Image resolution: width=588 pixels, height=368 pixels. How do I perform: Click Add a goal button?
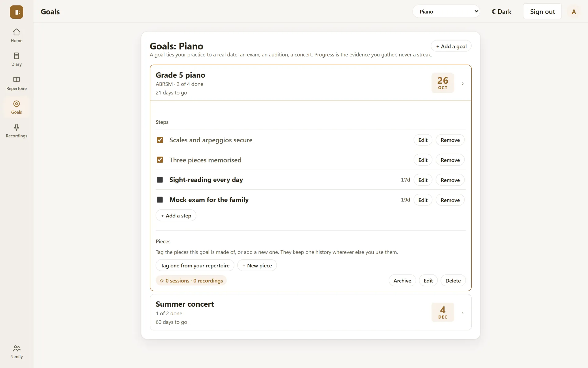coord(451,46)
